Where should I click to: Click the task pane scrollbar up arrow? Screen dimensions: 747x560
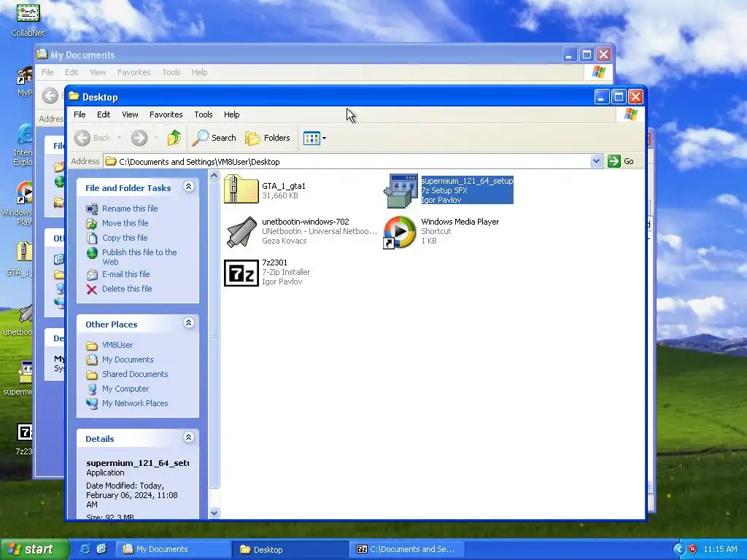(x=214, y=175)
